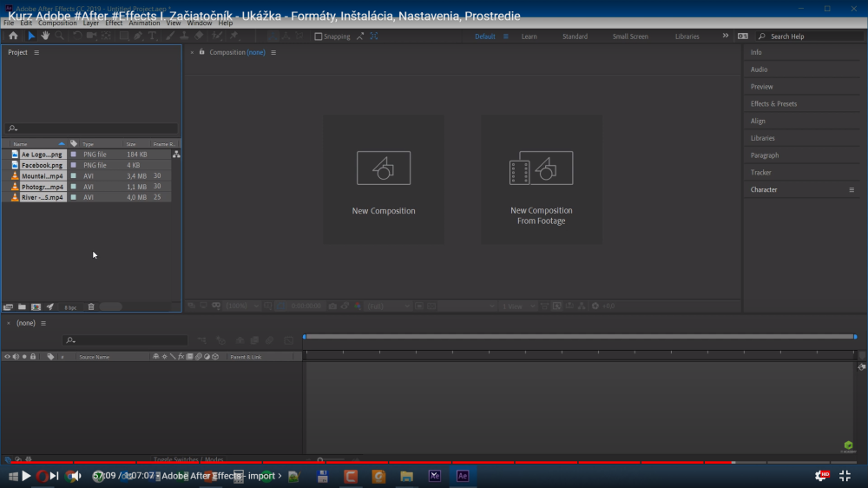Select the Facebook.png file in Project
Screen dimensions: 868x488
click(42, 165)
